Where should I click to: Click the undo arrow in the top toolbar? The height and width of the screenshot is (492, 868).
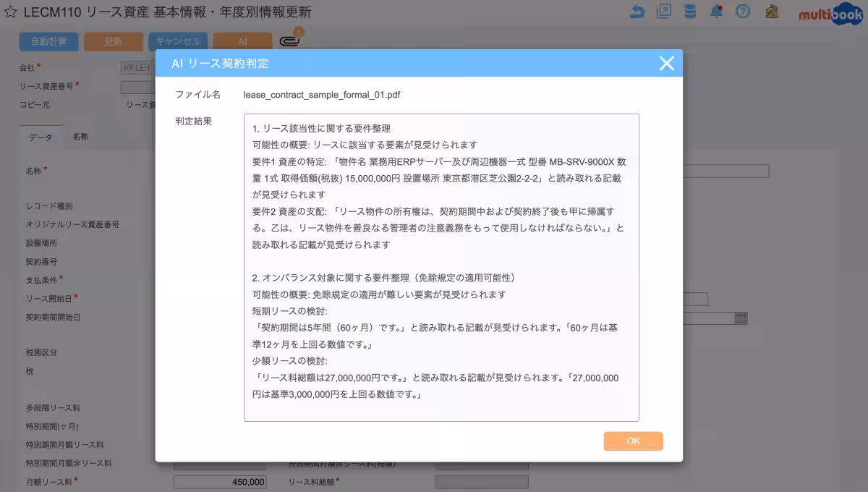tap(638, 12)
